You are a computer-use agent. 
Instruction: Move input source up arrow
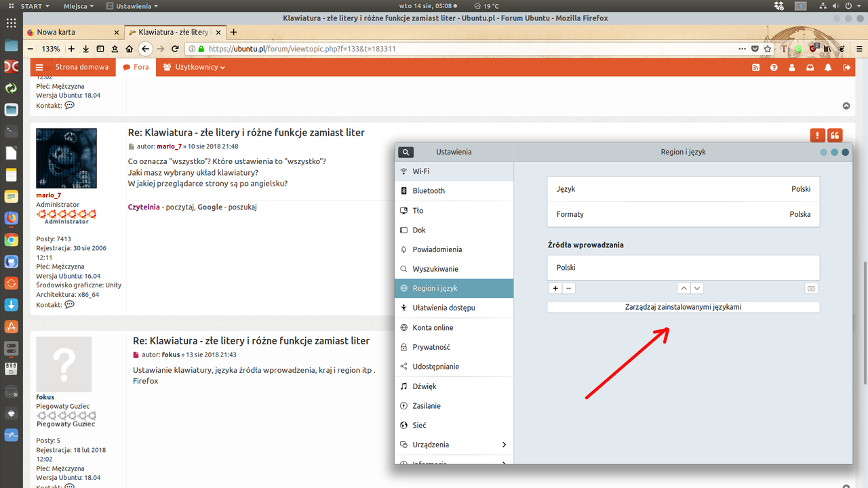coord(684,288)
